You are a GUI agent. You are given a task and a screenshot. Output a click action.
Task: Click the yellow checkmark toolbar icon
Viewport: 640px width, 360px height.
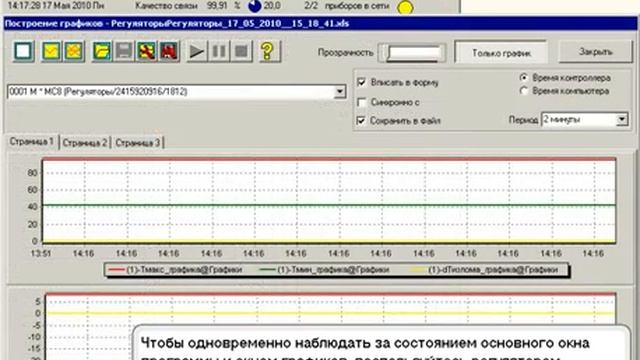tap(51, 51)
